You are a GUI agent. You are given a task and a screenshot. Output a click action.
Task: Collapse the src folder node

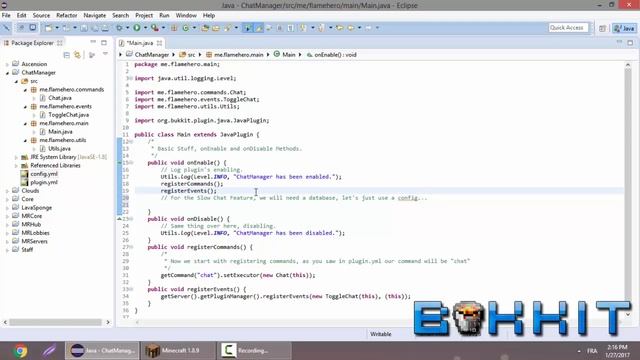[x=16, y=81]
